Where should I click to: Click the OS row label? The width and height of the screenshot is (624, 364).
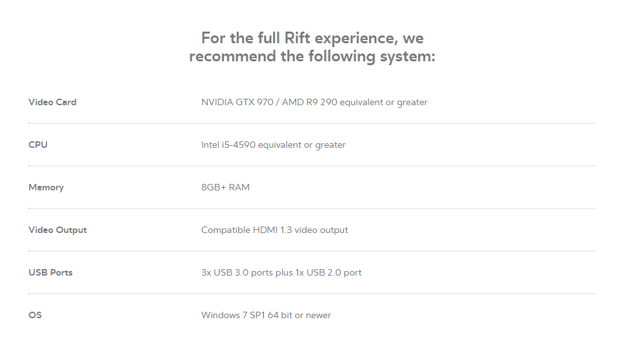[x=35, y=315]
